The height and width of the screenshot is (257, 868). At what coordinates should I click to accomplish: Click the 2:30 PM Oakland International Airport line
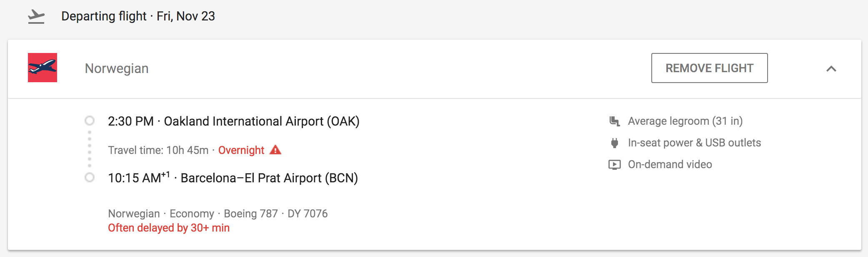[x=233, y=121]
